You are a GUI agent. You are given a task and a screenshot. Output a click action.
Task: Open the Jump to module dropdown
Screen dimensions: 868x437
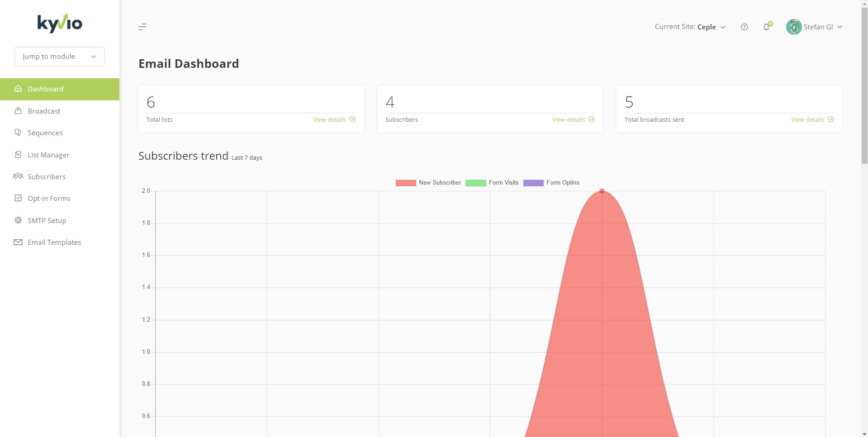click(x=60, y=57)
